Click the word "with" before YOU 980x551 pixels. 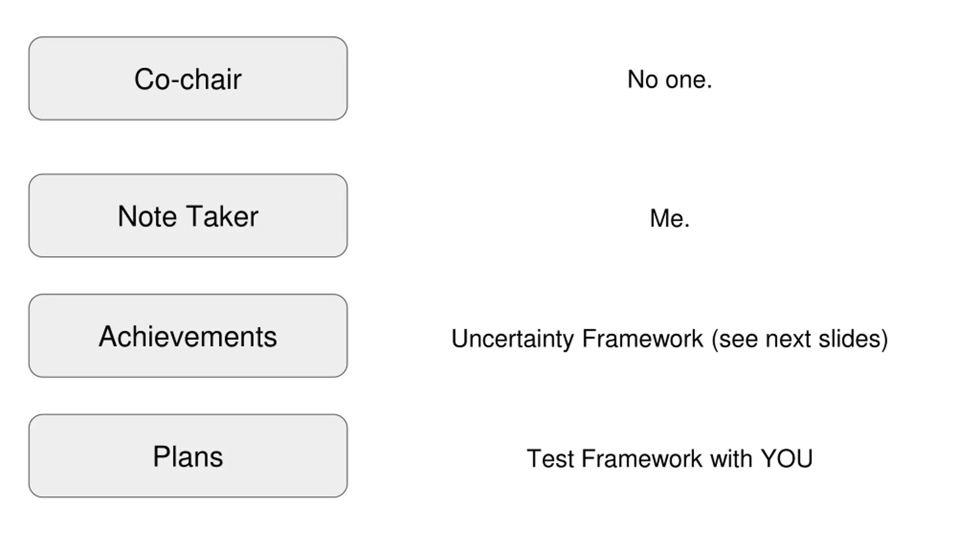(731, 459)
